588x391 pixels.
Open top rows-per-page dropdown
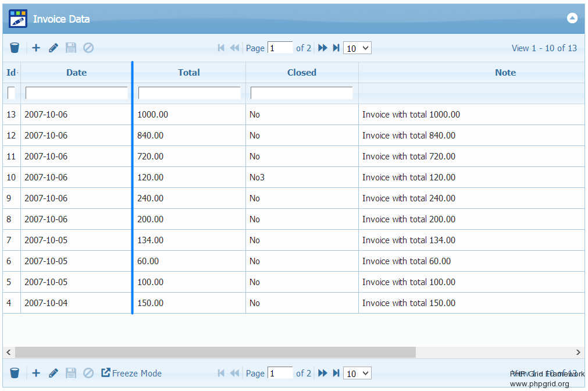357,48
